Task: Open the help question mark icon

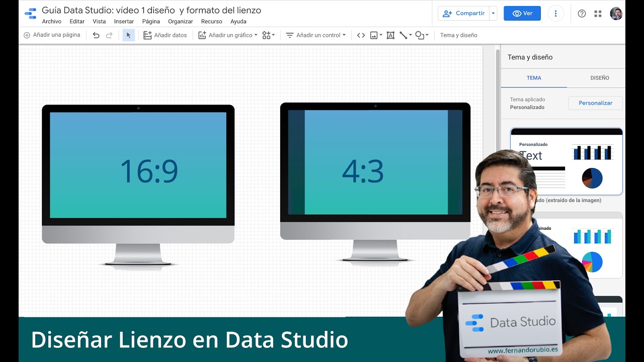Action: click(582, 14)
